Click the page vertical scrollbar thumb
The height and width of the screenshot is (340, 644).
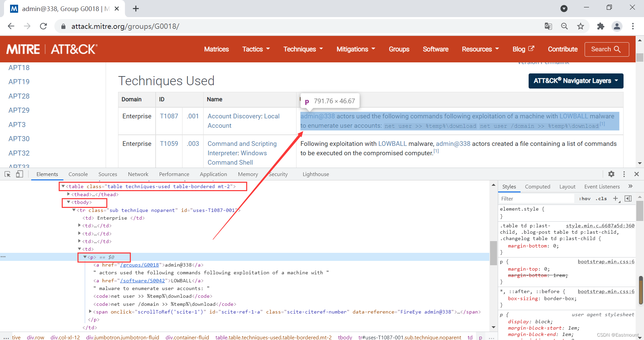(640, 57)
